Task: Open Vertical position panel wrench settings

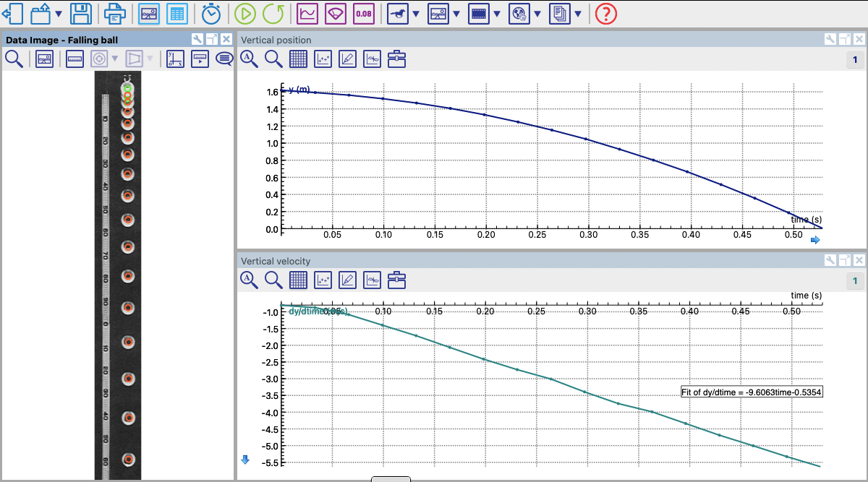Action: pyautogui.click(x=831, y=40)
